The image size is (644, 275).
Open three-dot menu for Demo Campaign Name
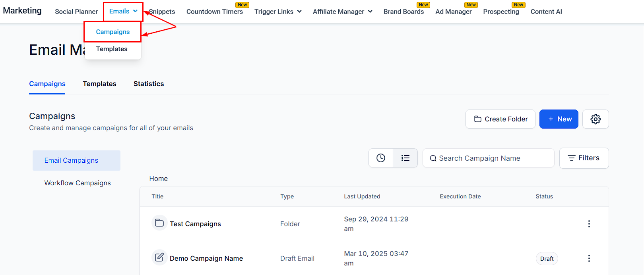[x=589, y=258]
